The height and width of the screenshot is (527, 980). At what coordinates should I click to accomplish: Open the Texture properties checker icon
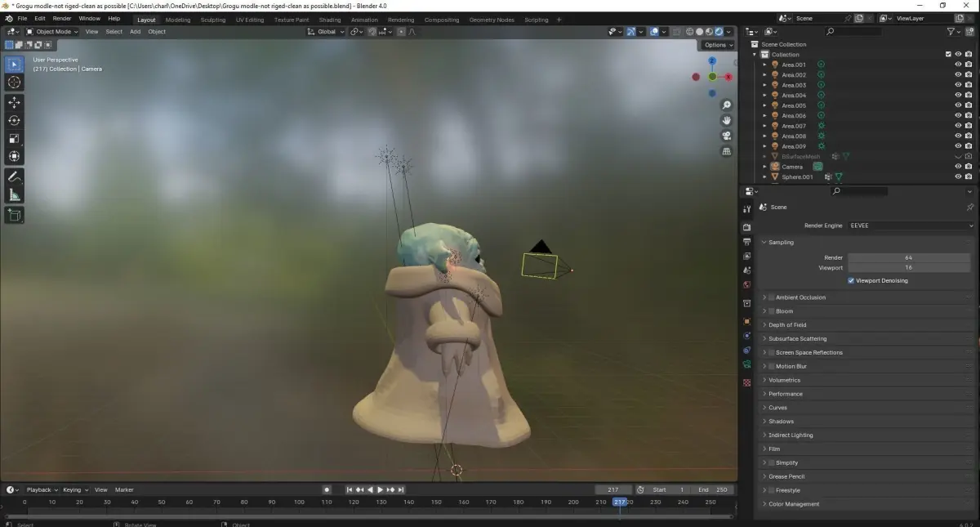click(x=746, y=382)
